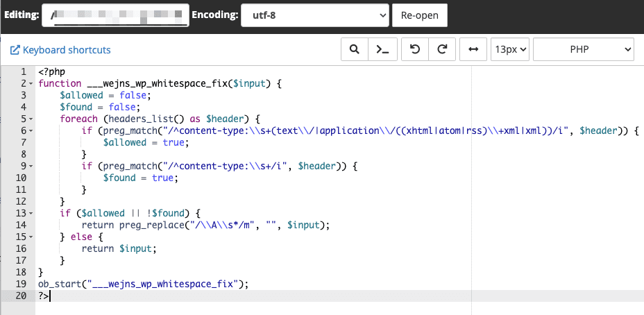
Task: Click line number 19 in the gutter
Action: pos(21,284)
